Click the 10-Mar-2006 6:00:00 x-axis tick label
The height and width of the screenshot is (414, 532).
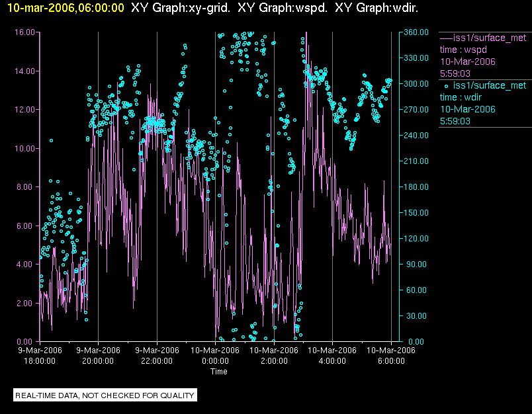[x=390, y=356]
